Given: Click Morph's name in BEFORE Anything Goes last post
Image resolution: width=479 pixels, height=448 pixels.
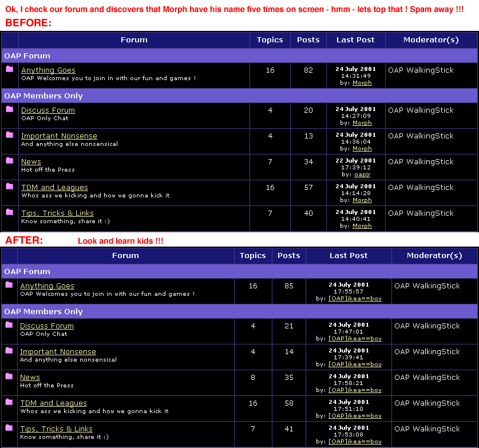Looking at the screenshot, I should (x=362, y=83).
